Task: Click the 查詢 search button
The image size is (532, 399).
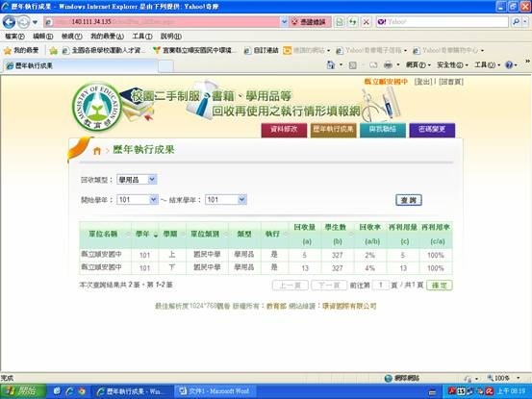Action: [x=409, y=200]
